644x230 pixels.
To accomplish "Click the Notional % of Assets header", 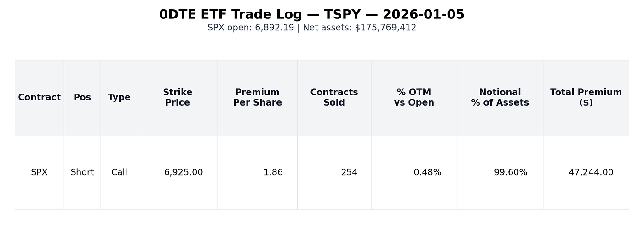I will 500,97.
